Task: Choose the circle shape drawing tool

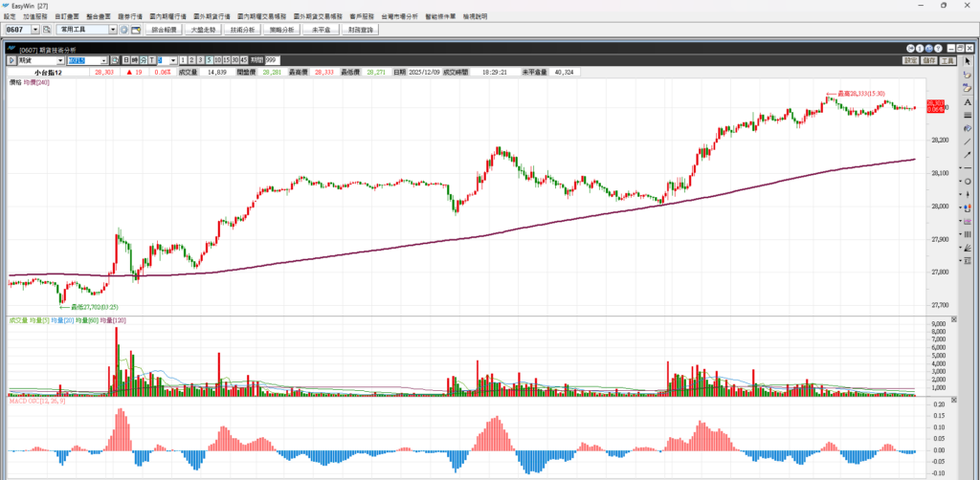Action: [968, 181]
